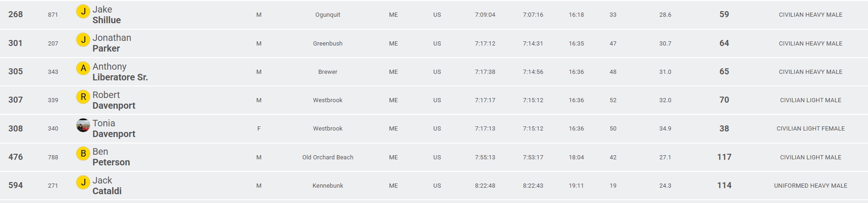The width and height of the screenshot is (868, 203).
Task: Click Jack Cataldi's yellow J avatar
Action: tap(83, 182)
